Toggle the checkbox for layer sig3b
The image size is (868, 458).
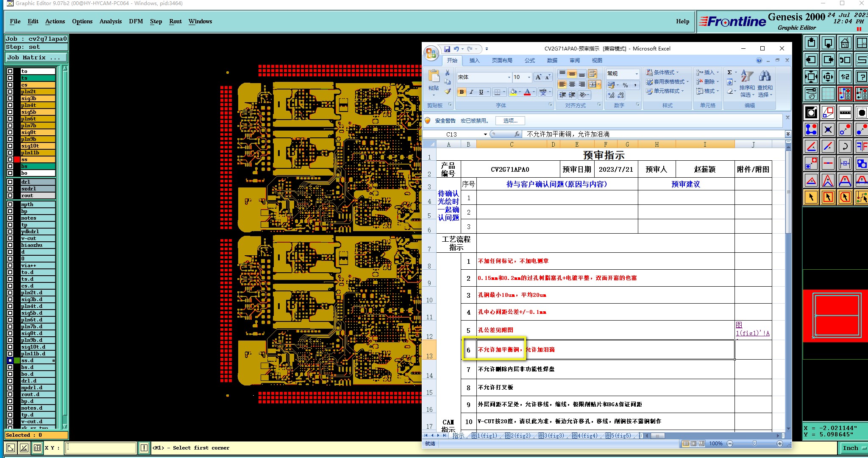click(x=10, y=98)
